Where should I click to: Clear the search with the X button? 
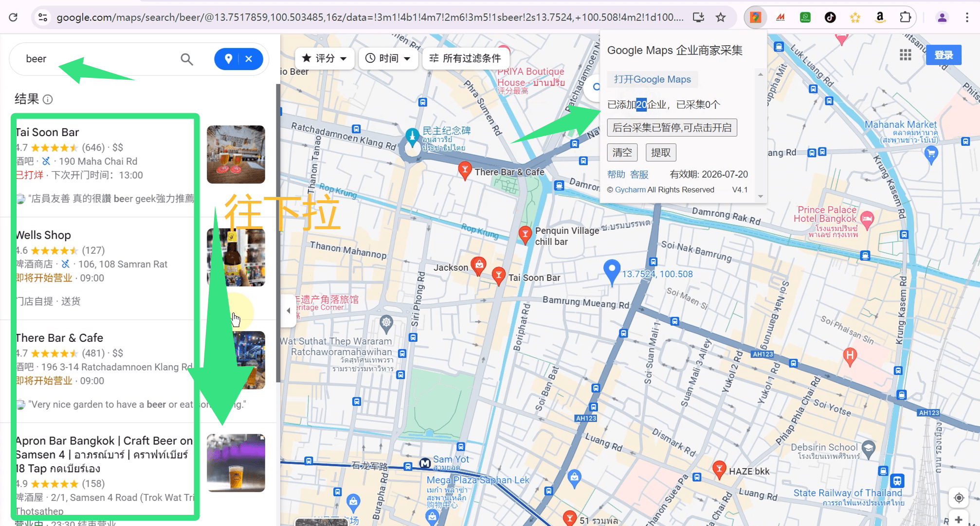click(x=249, y=59)
